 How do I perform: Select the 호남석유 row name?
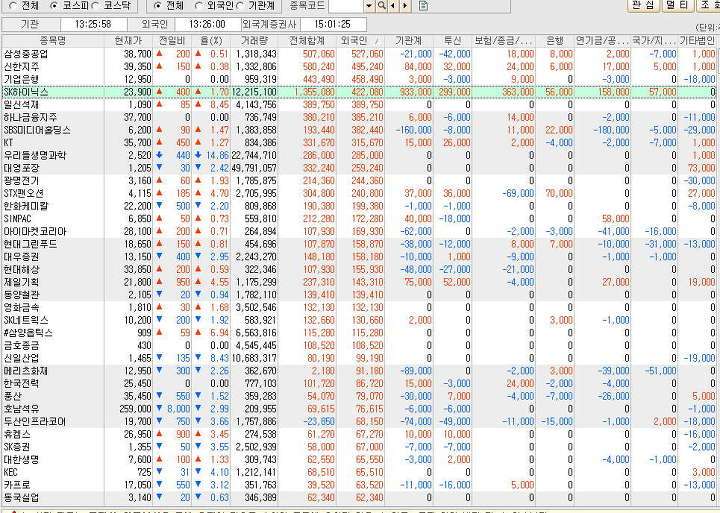click(x=22, y=408)
